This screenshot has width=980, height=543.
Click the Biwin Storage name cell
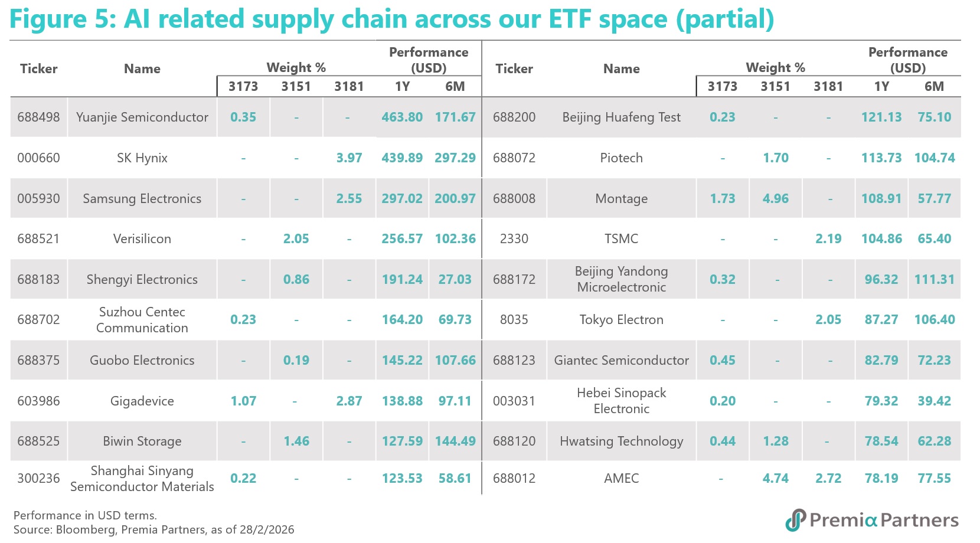pos(142,441)
